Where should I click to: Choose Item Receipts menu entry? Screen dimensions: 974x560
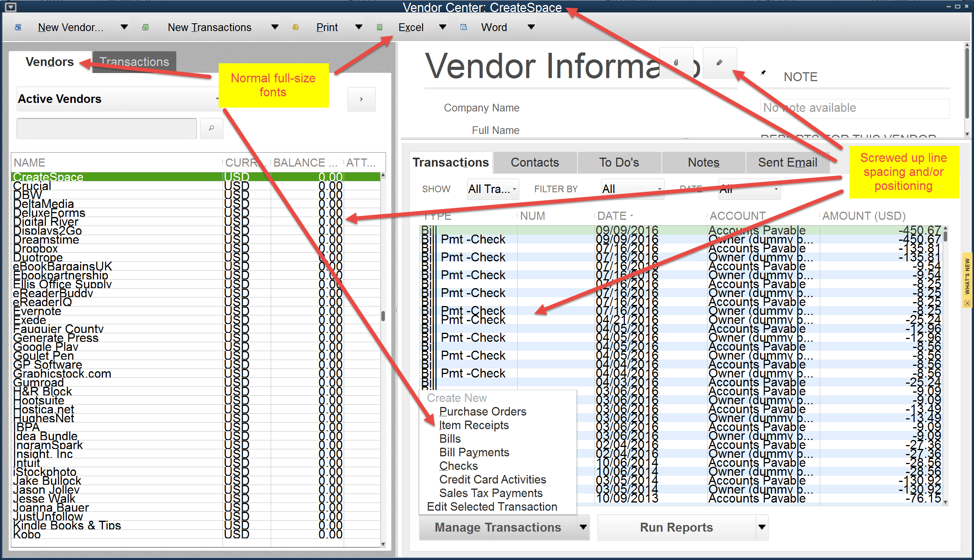tap(474, 425)
